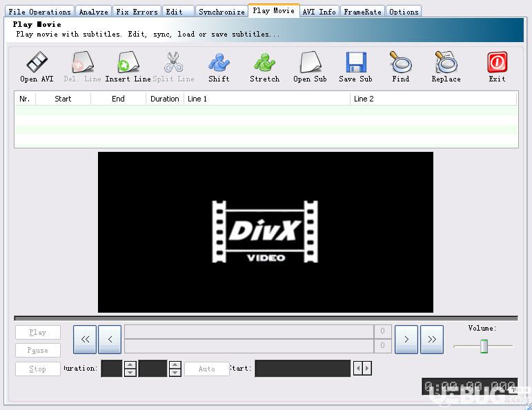Click the Play button

pyautogui.click(x=38, y=332)
